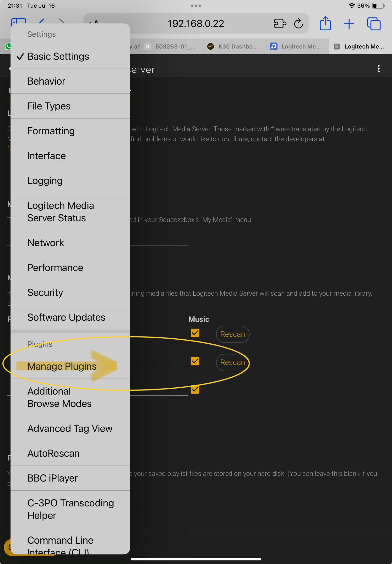
Task: Open a new tab with plus icon
Action: (x=349, y=24)
